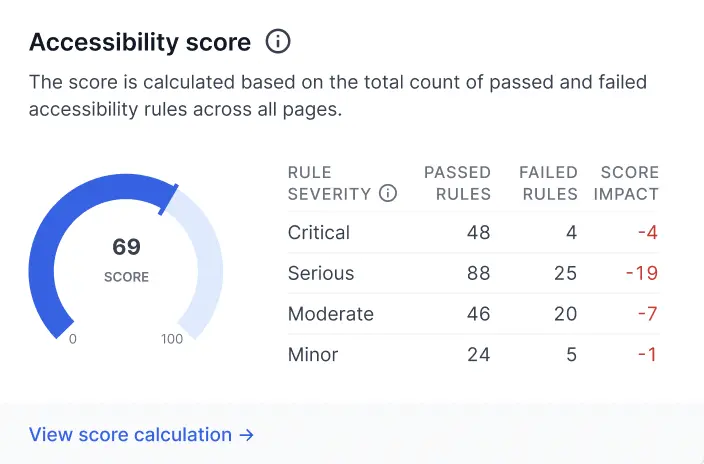Viewport: 704px width, 464px height.
Task: Click the Accessibility score heading
Action: [x=140, y=42]
